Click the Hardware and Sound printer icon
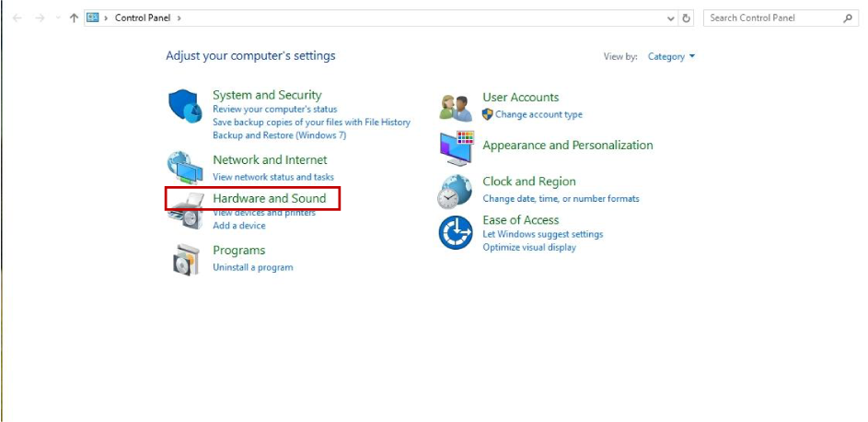868x422 pixels. point(185,213)
